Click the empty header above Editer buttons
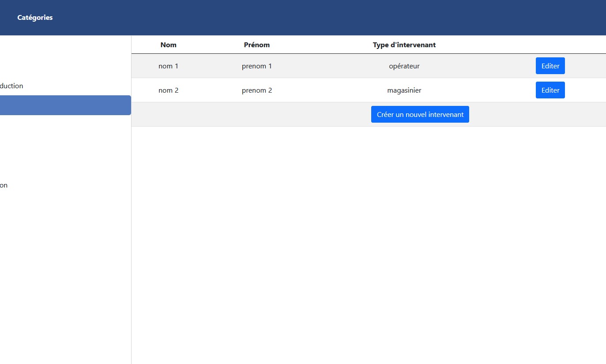Viewport: 606px width, 364px height. 550,45
